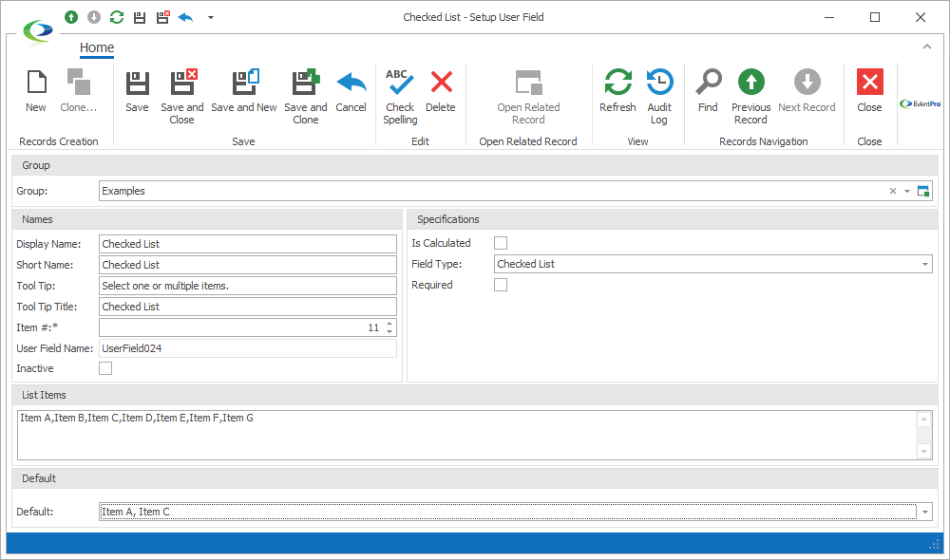Click the Save ribbon button
The image size is (950, 560).
click(x=137, y=91)
